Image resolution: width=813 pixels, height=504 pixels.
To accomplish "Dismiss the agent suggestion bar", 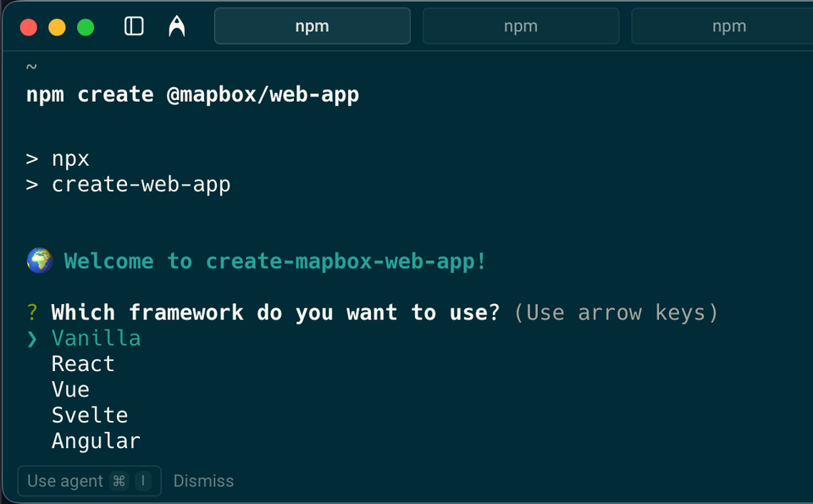I will (203, 481).
